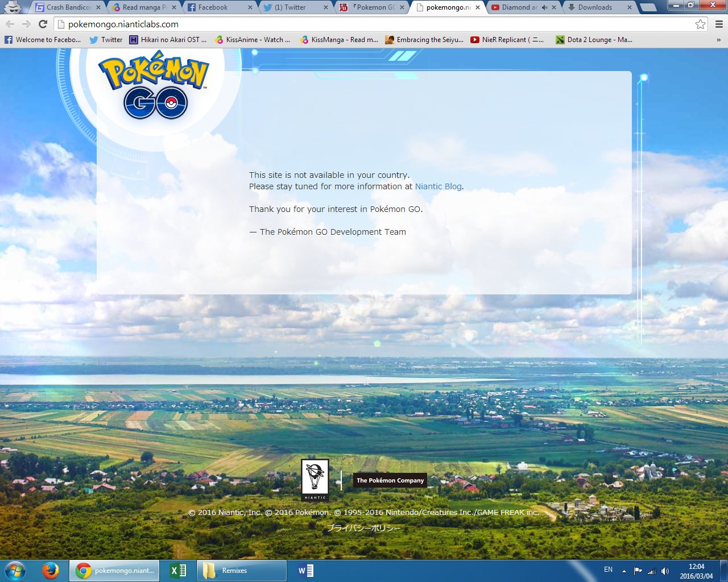
Task: Go back to the previous page
Action: (10, 24)
